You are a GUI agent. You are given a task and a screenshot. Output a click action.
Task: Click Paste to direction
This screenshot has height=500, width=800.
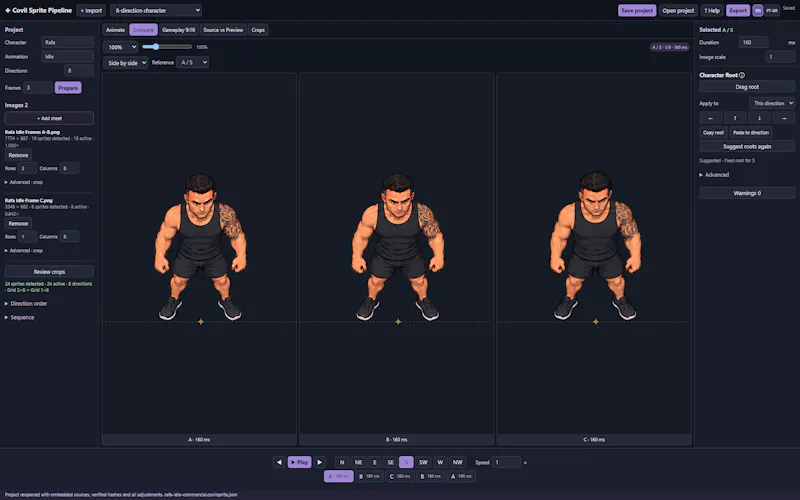[x=751, y=133]
